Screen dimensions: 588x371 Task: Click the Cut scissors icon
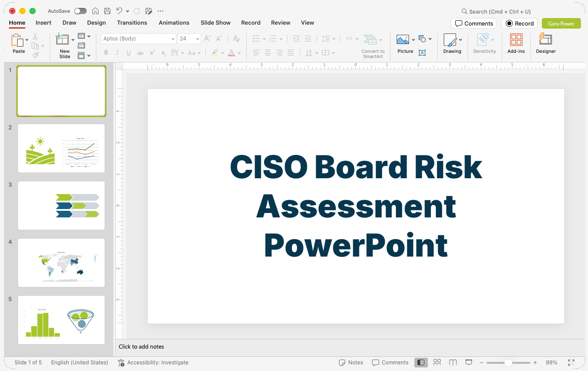coord(35,37)
